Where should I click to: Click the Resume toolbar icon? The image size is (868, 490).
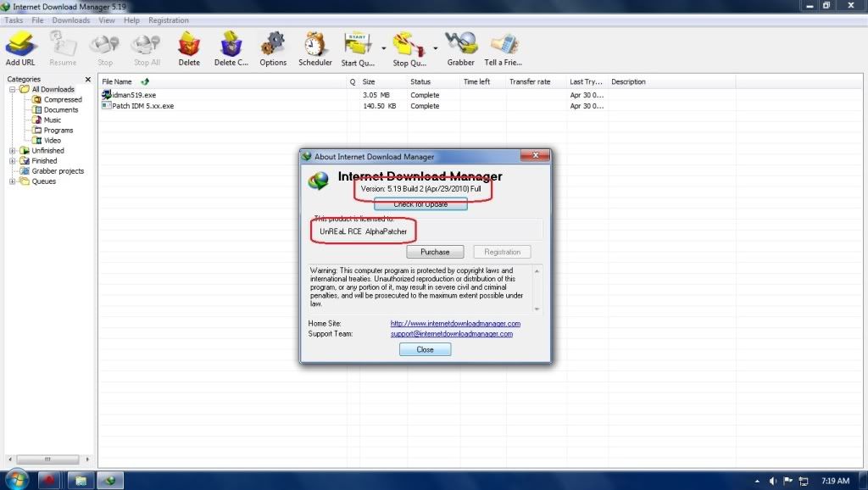(x=63, y=48)
